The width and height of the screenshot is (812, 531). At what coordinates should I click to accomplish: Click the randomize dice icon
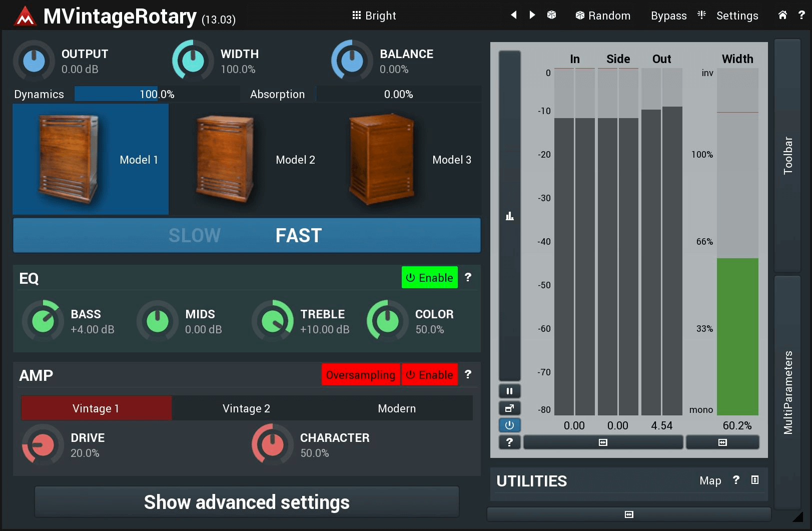551,15
